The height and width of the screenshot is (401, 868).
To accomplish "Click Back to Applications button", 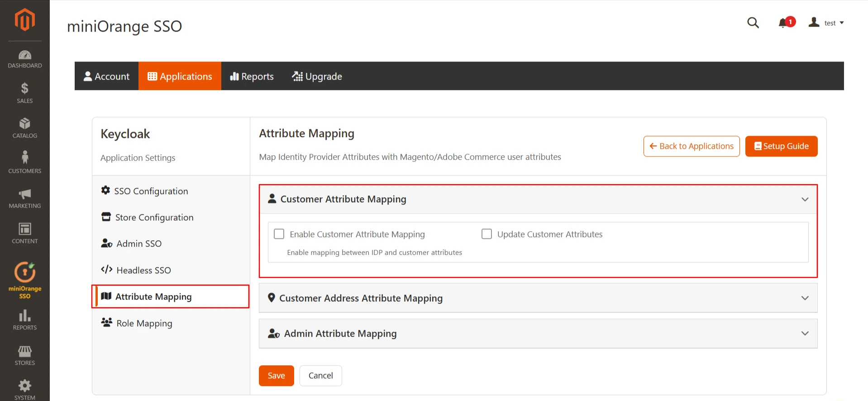I will click(x=692, y=146).
